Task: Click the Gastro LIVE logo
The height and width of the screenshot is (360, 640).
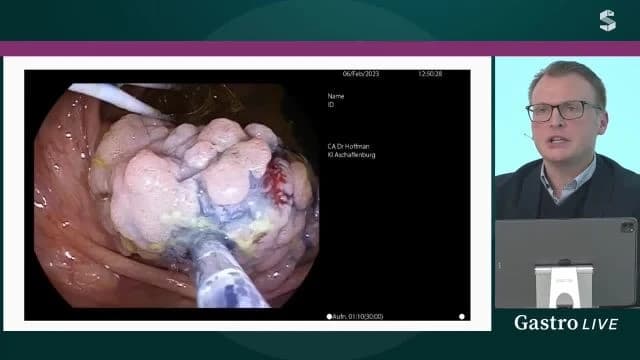Action: click(566, 323)
